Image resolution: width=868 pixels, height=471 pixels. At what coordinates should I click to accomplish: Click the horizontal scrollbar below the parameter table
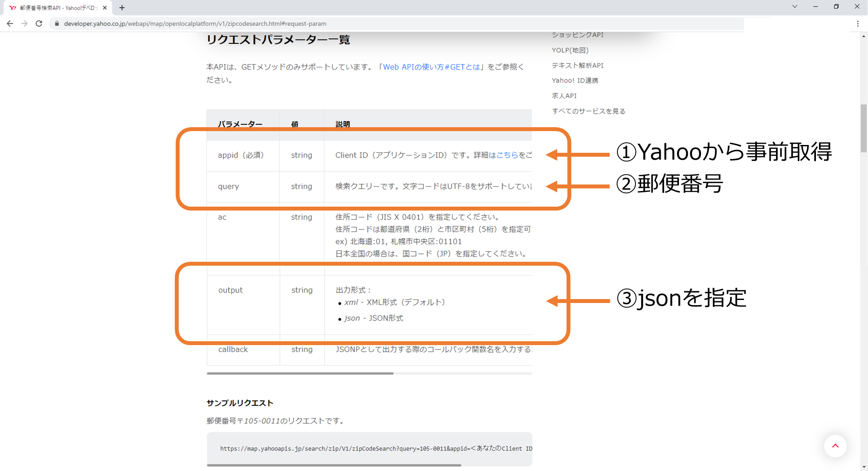point(299,373)
